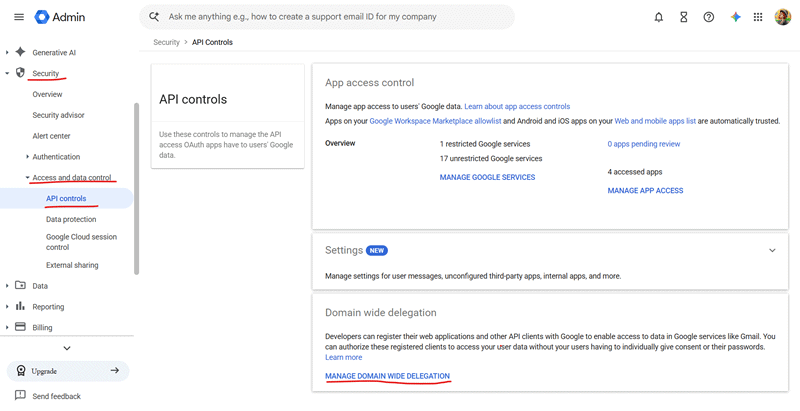This screenshot has height=411, width=800.
Task: Click the Data folder icon
Action: (x=20, y=285)
